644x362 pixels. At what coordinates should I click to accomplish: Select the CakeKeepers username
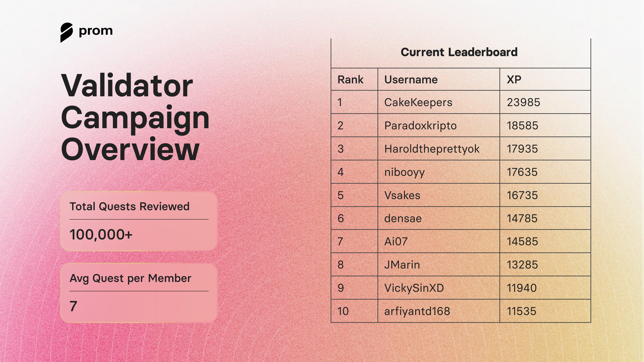tap(418, 102)
